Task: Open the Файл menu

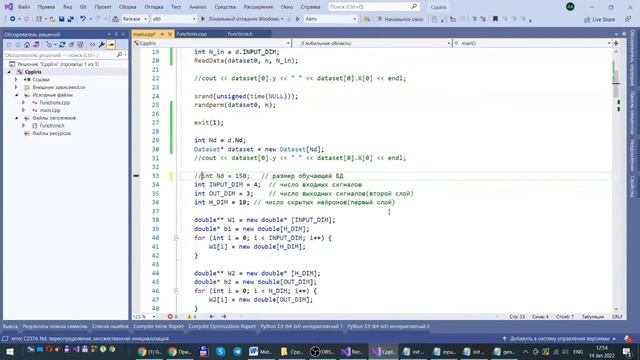Action: (24, 7)
